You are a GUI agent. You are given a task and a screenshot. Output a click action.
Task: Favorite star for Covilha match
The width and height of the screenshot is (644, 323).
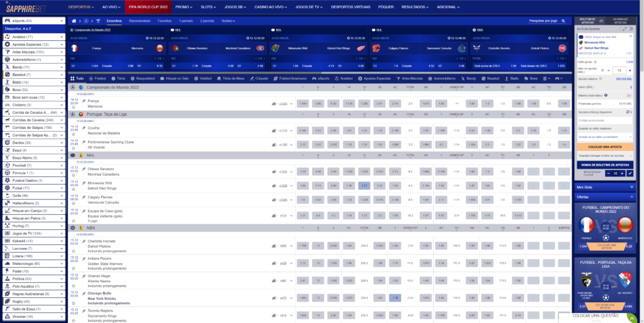point(74,134)
